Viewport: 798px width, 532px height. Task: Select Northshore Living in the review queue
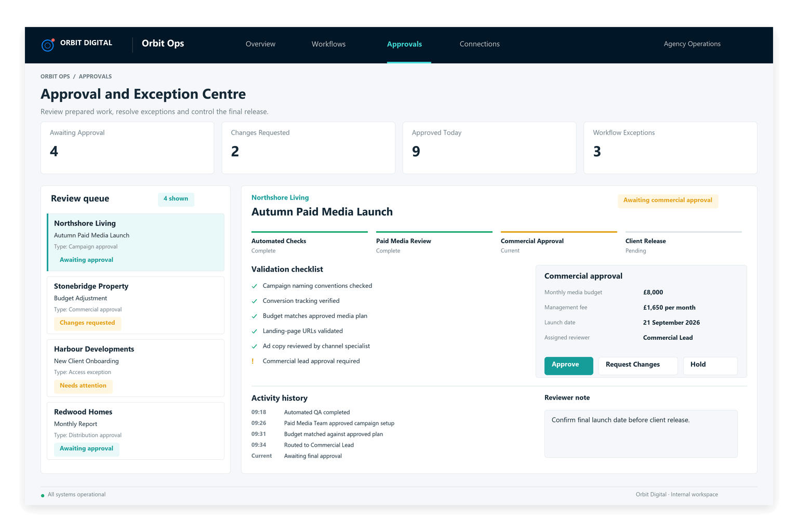[x=136, y=242]
